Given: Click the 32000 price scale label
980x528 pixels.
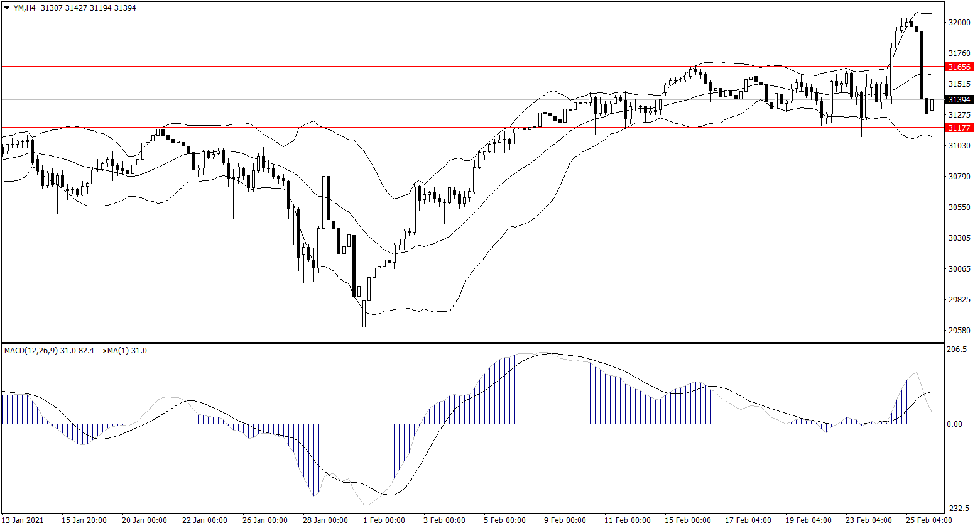Looking at the screenshot, I should (x=960, y=22).
